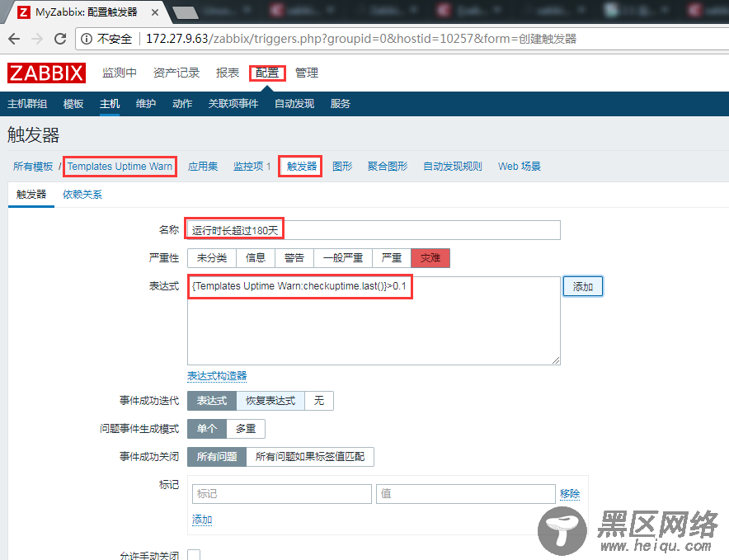Open the Templates Uptime Warn link
This screenshot has width=729, height=560.
pos(120,167)
